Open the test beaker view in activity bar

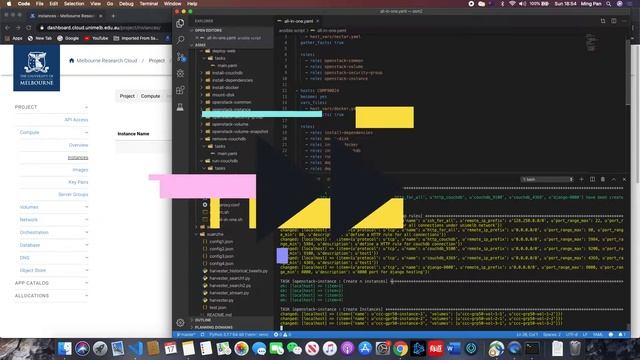(x=180, y=107)
